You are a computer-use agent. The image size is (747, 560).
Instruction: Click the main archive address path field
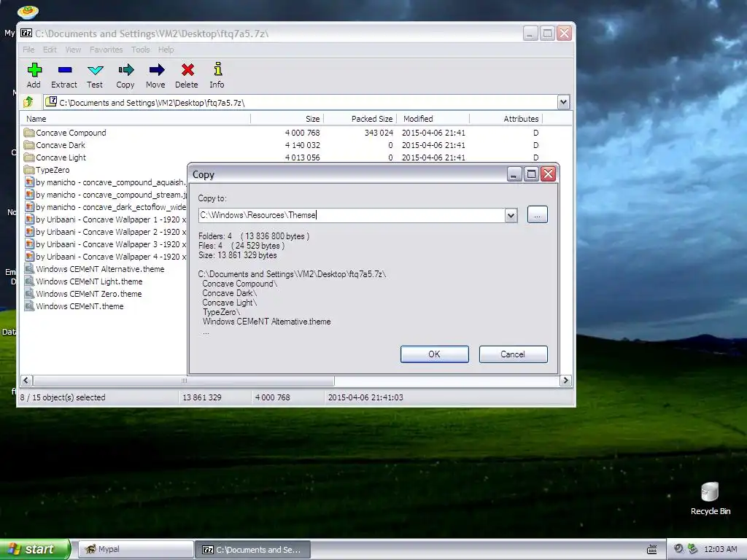301,102
